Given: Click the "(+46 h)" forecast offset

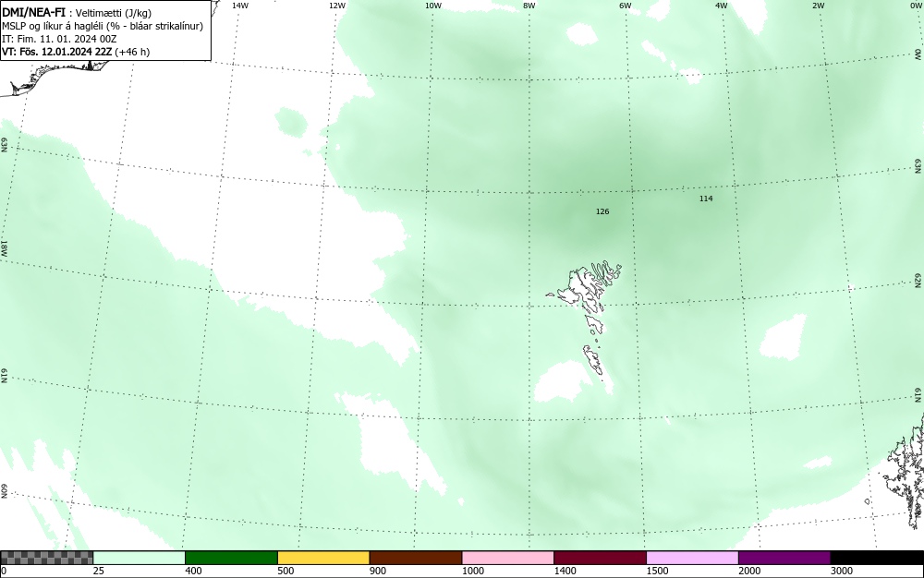Looking at the screenshot, I should pos(132,52).
